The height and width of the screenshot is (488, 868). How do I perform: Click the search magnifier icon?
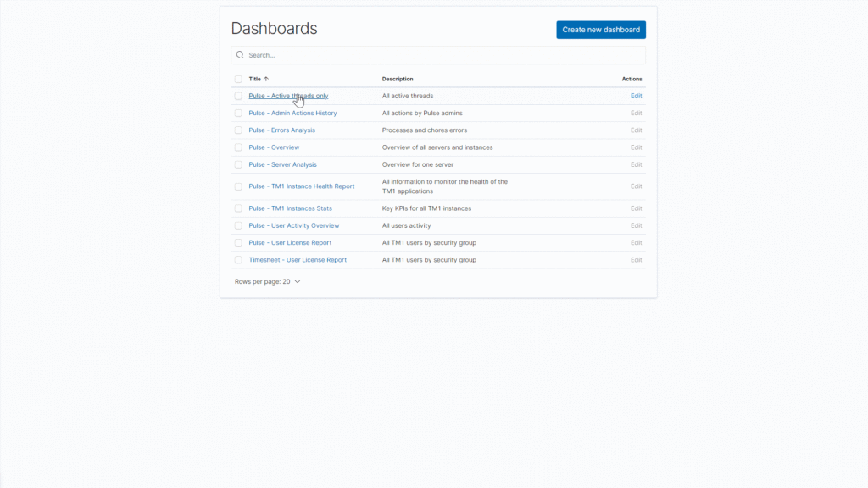pos(241,55)
